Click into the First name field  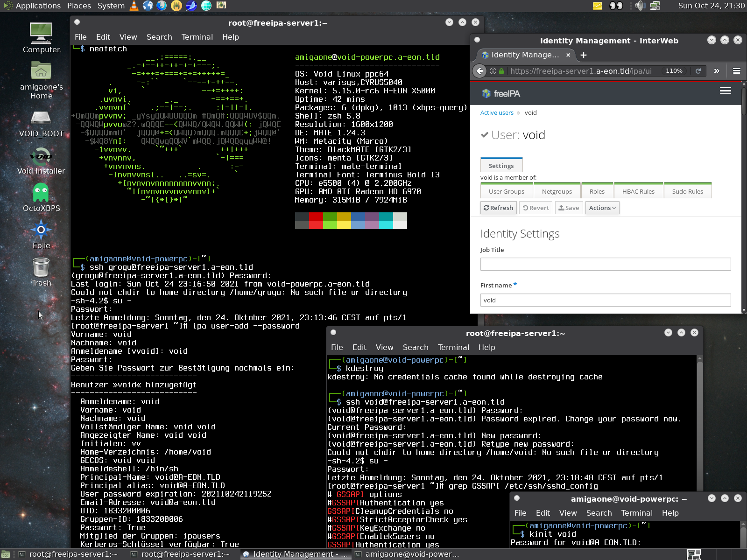[606, 300]
